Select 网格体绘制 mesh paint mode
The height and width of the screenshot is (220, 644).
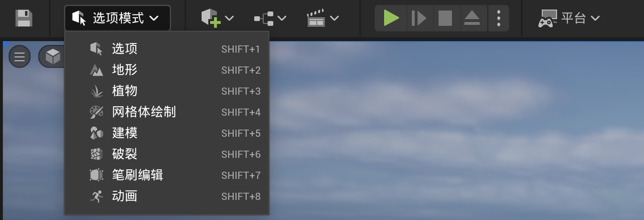coord(167,112)
